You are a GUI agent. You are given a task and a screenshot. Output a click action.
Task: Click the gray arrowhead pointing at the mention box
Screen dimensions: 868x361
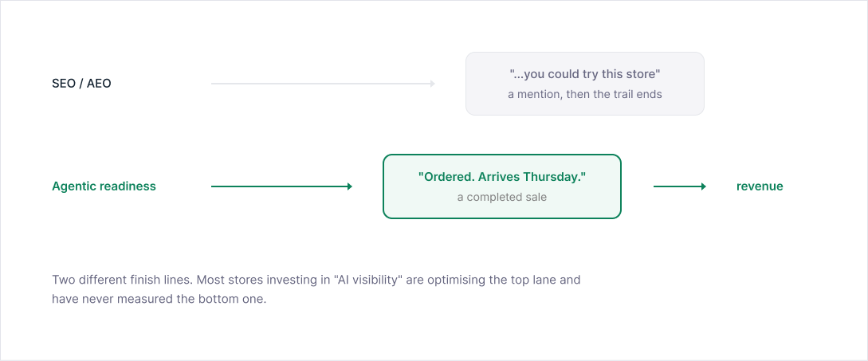point(433,84)
